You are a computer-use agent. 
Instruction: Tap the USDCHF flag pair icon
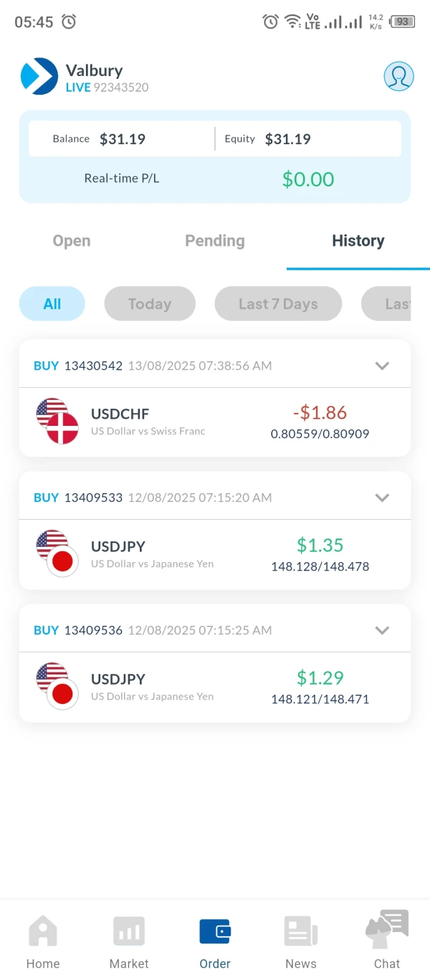click(57, 421)
